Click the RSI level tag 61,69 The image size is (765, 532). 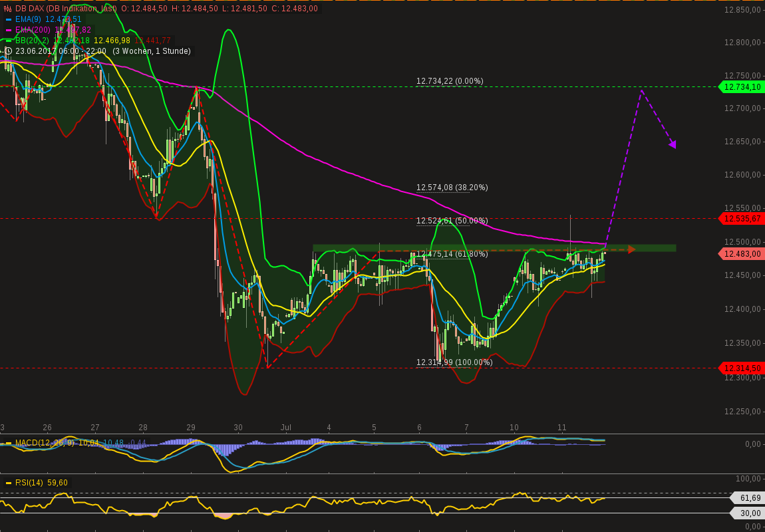[746, 498]
